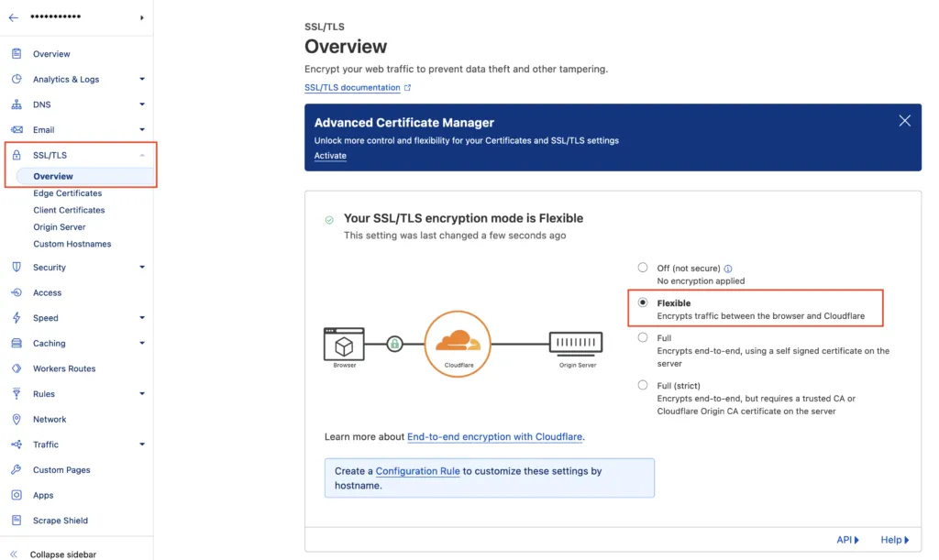Open Edge Certificates submenu item
This screenshot has width=939, height=560.
coord(67,193)
